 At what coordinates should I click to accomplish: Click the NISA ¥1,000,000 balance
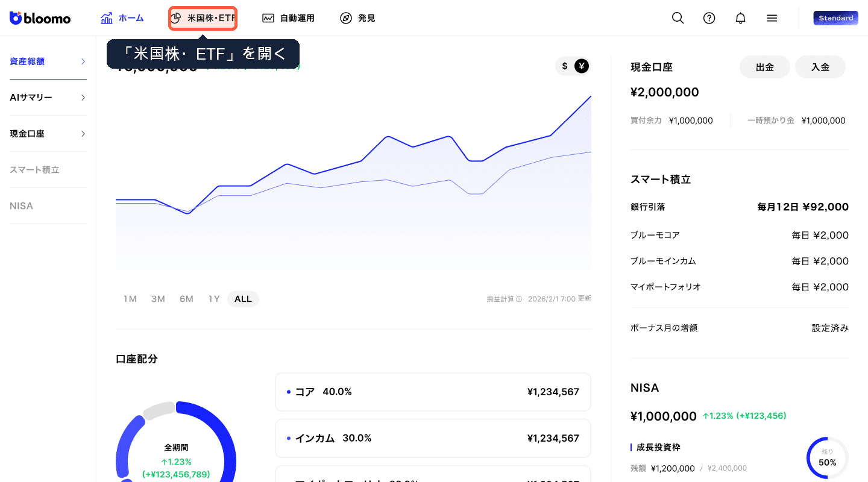(x=664, y=416)
